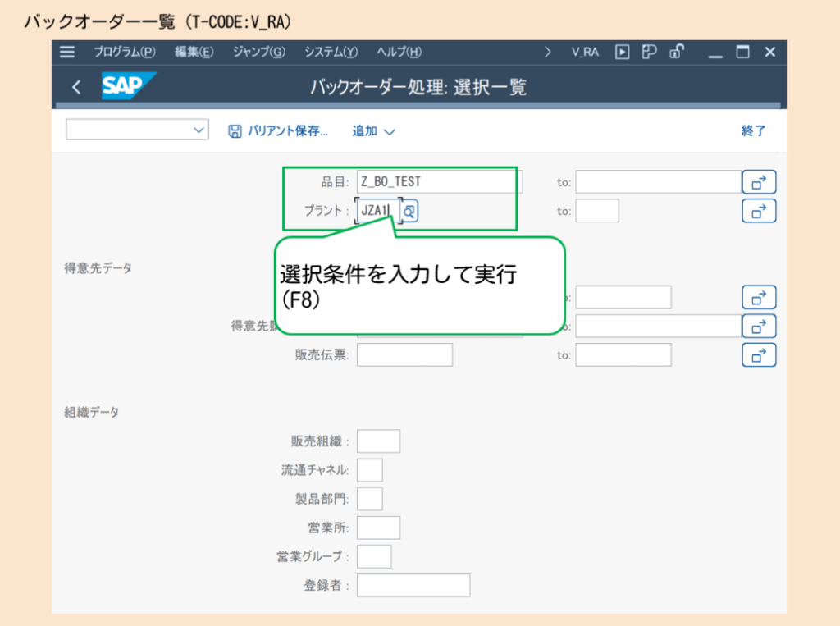Screen dimensions: 840x626
Task: Open the ジャンプ(G) menu
Action: (x=258, y=52)
